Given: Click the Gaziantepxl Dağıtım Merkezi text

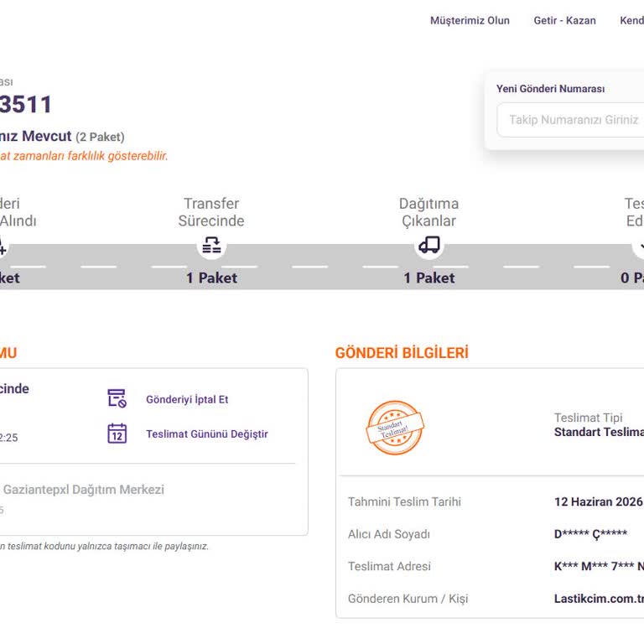Looking at the screenshot, I should [x=84, y=490].
